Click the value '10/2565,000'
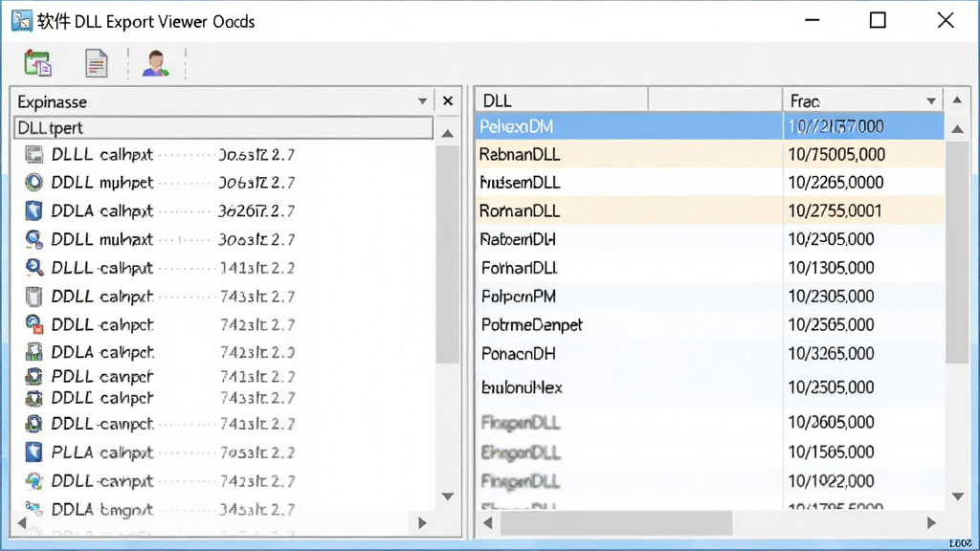This screenshot has width=980, height=551. [x=831, y=325]
